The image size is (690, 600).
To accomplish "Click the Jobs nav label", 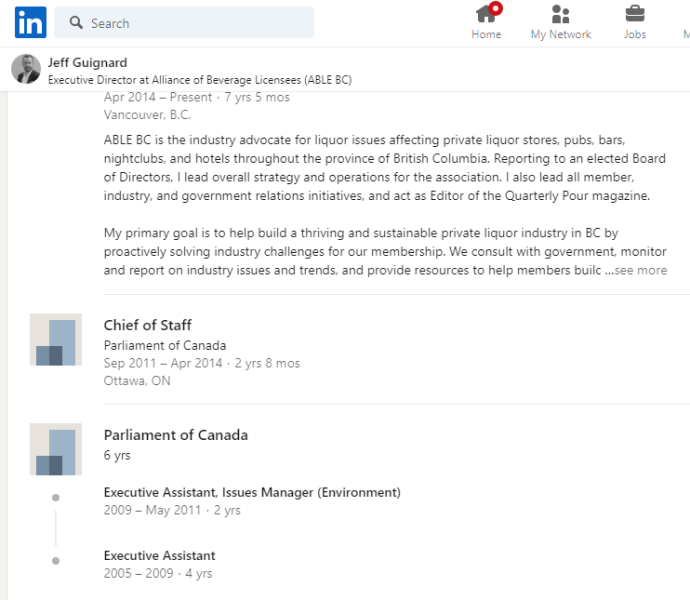I will tap(635, 34).
